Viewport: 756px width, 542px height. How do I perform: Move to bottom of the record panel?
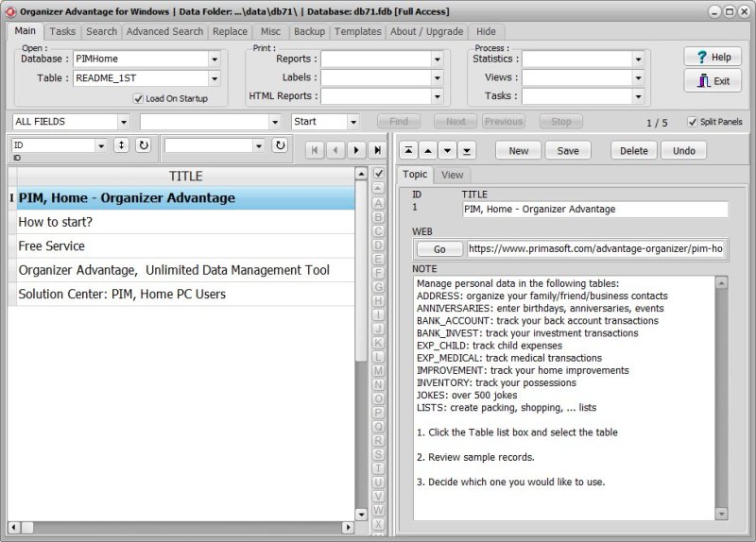pyautogui.click(x=467, y=150)
